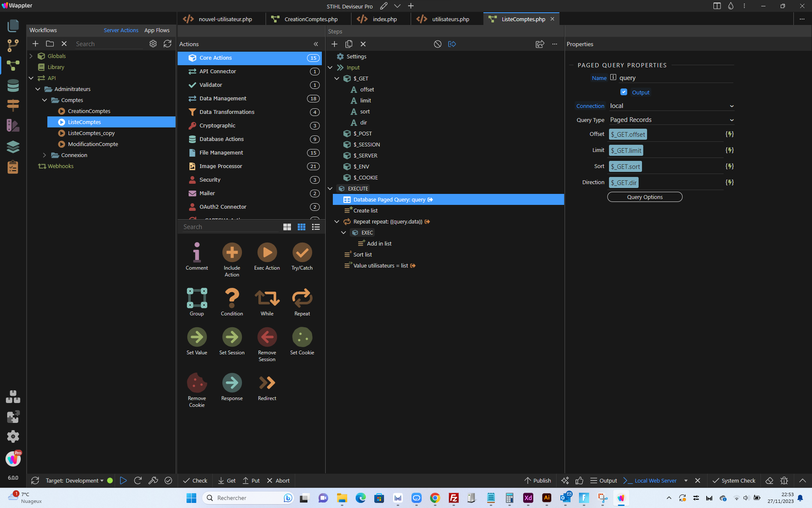
Task: Select the Condition action icon
Action: click(232, 298)
